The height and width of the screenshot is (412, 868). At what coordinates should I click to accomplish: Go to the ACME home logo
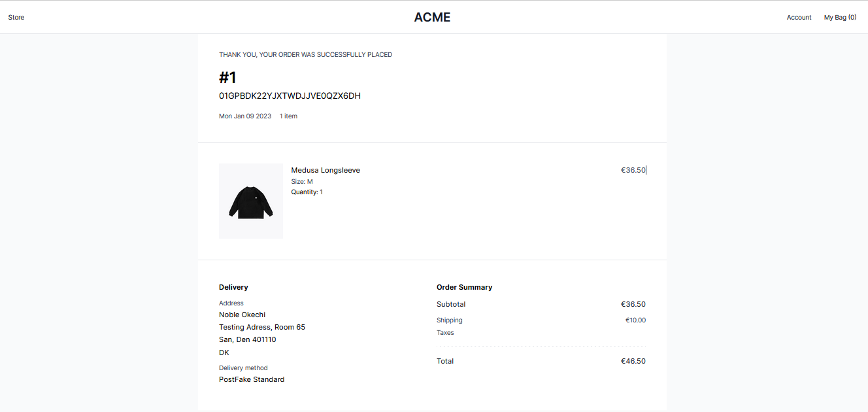pyautogui.click(x=432, y=18)
